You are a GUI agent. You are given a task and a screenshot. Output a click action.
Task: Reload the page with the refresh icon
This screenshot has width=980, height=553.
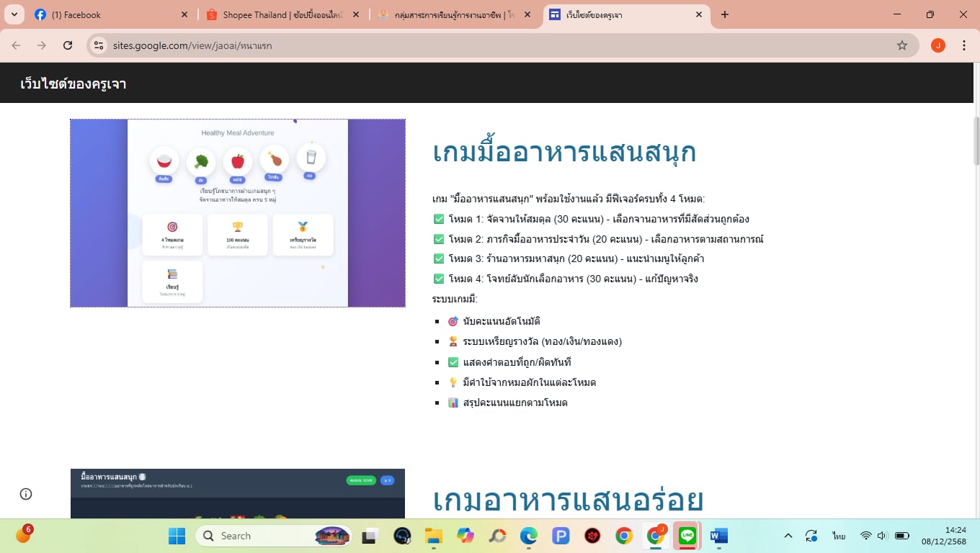[x=68, y=45]
